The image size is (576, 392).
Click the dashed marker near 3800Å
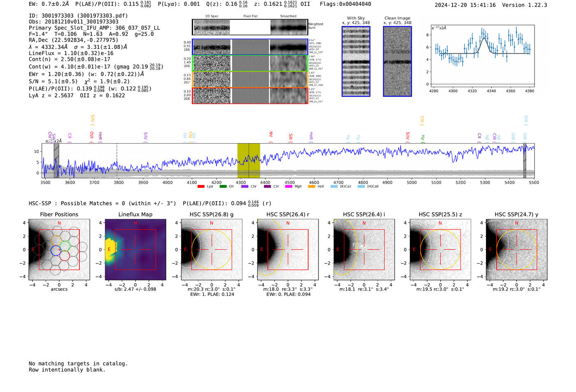coord(117,161)
